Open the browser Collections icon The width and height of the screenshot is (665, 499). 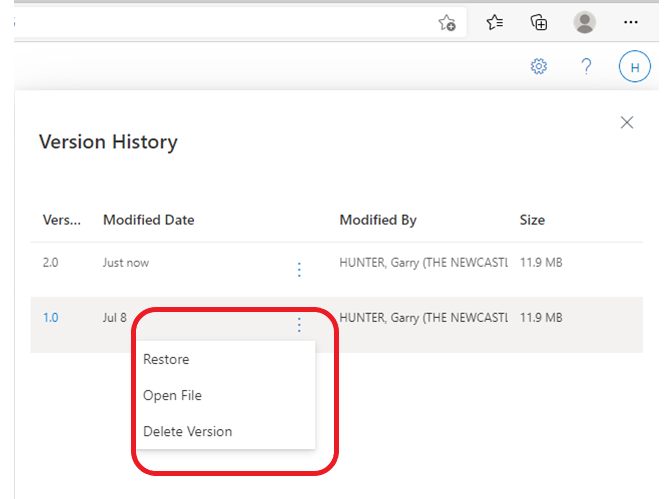[539, 23]
